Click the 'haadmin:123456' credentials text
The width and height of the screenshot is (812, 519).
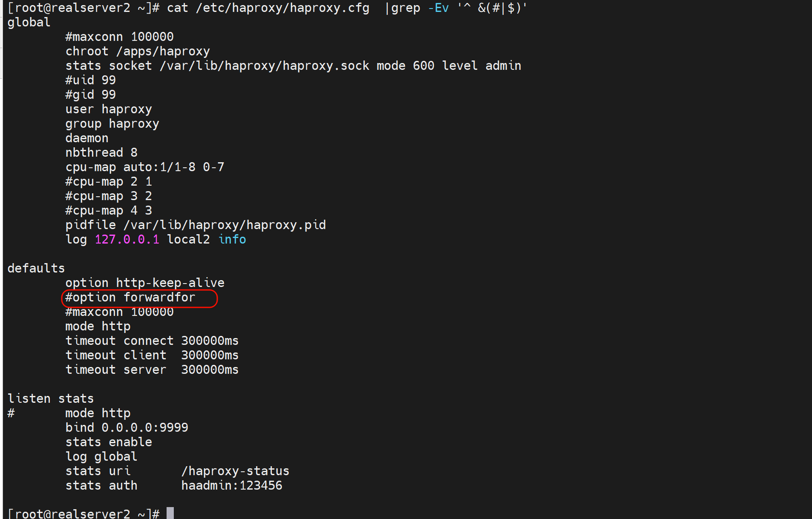click(232, 486)
